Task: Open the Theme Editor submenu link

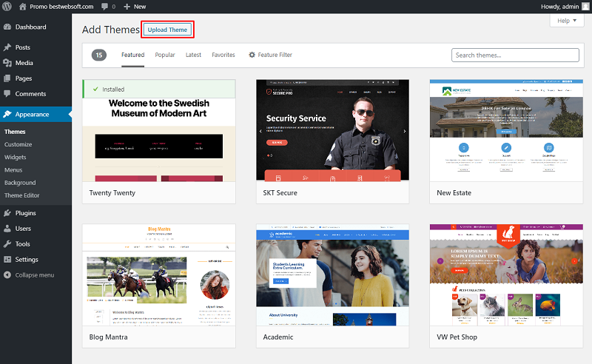Action: (22, 195)
